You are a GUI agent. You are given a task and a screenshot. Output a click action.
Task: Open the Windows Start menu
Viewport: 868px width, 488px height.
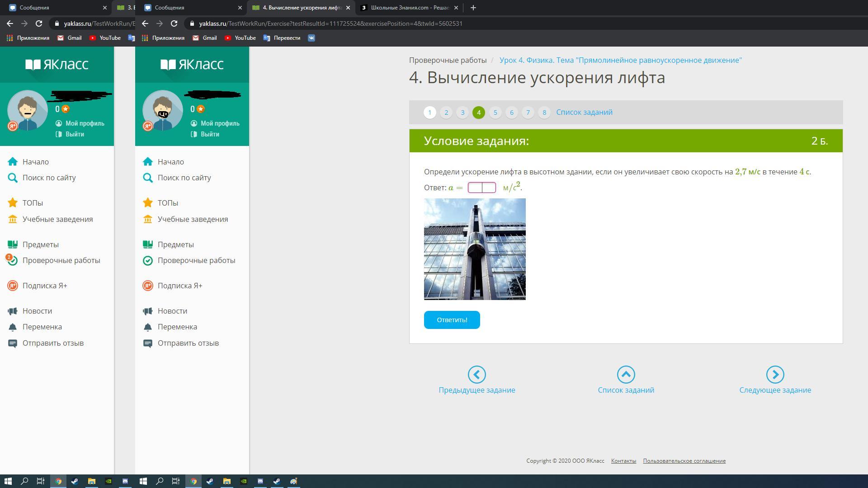tap(8, 481)
